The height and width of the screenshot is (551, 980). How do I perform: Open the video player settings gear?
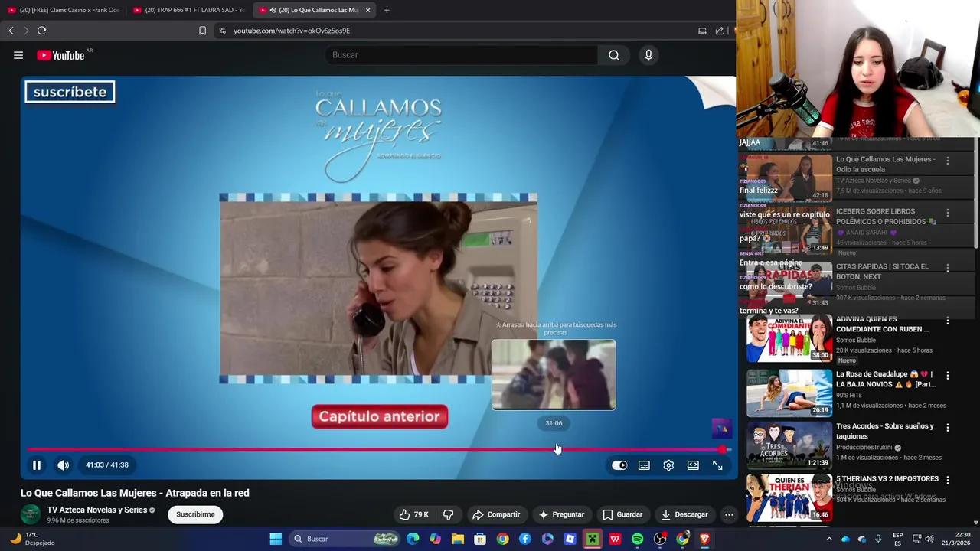coord(668,465)
